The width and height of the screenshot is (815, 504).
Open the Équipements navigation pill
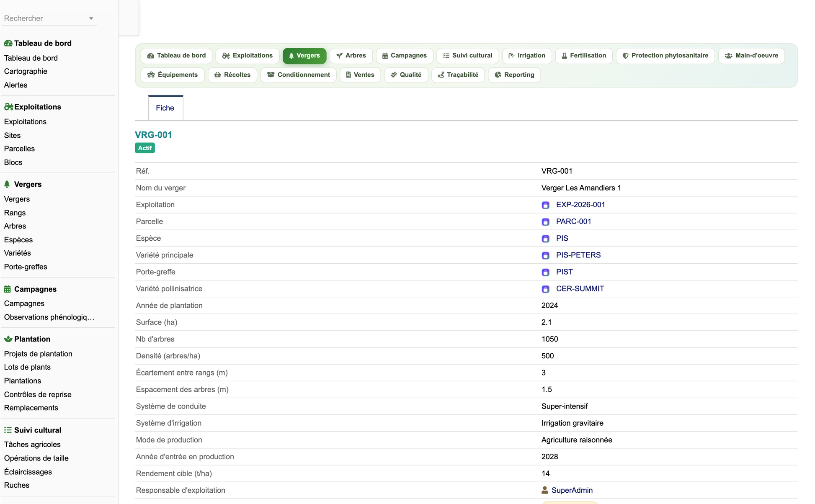(x=173, y=75)
